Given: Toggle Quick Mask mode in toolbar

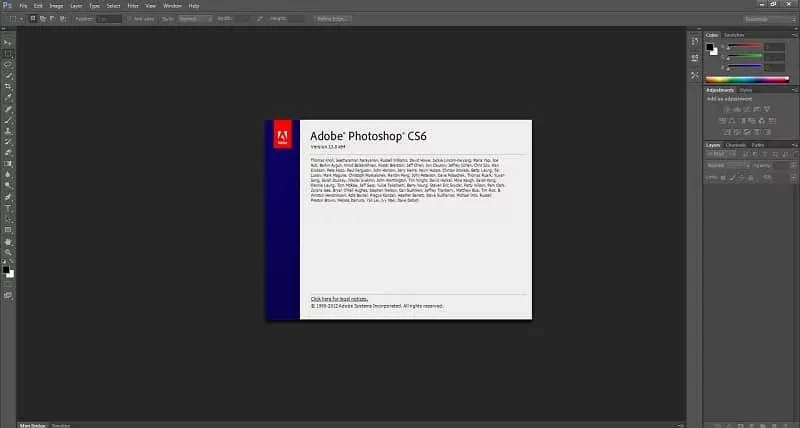Looking at the screenshot, I should coord(8,284).
